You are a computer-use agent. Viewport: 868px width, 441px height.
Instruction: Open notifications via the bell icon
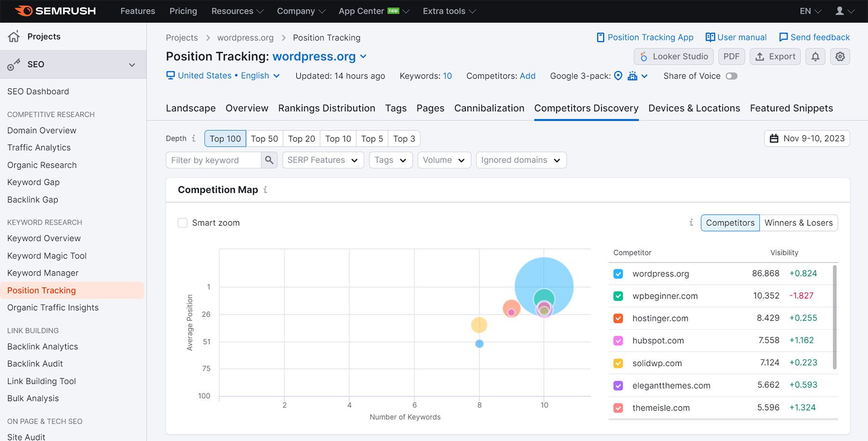815,56
